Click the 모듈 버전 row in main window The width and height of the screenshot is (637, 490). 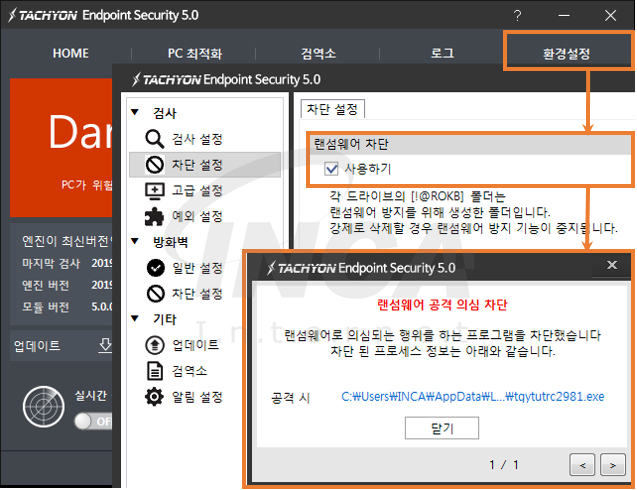point(67,307)
